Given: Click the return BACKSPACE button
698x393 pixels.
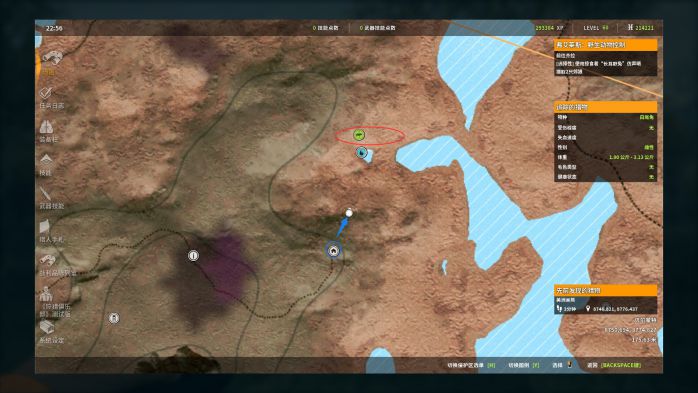Looking at the screenshot, I should point(614,365).
